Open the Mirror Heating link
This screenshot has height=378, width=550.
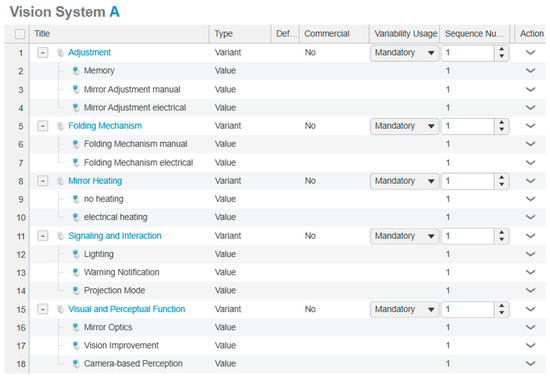(x=95, y=181)
